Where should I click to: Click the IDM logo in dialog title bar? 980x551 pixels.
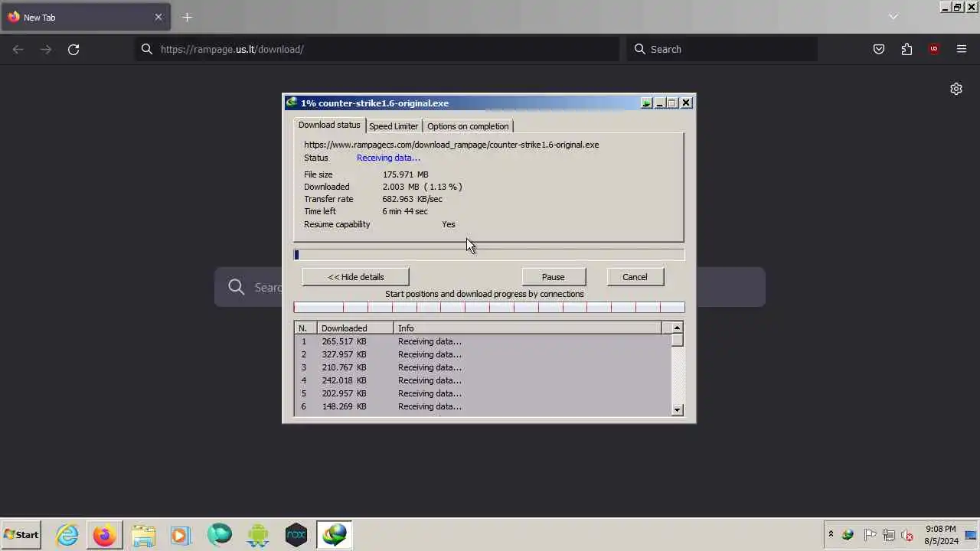[291, 103]
